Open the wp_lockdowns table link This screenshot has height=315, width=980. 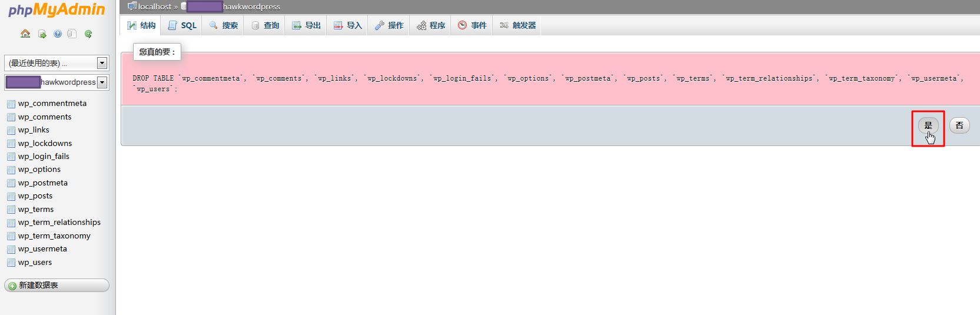(x=45, y=144)
